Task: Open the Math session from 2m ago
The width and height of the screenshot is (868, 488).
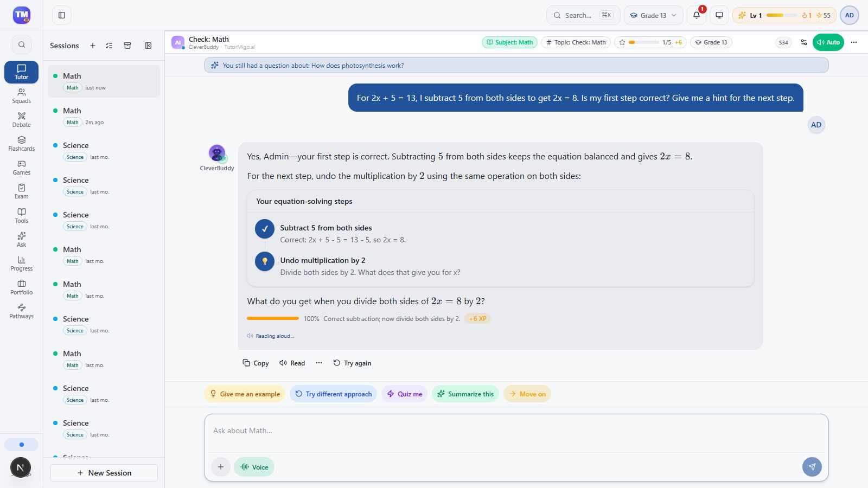Action: (104, 116)
